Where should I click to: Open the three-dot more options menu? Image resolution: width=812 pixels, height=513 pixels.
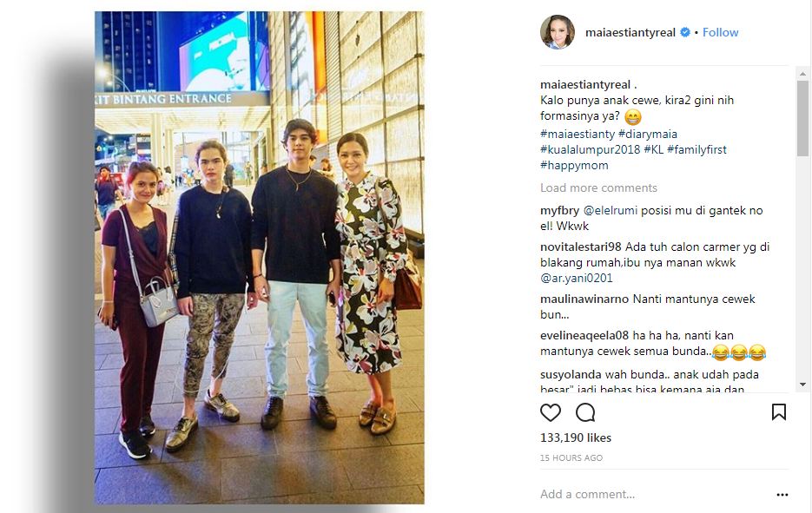point(782,495)
